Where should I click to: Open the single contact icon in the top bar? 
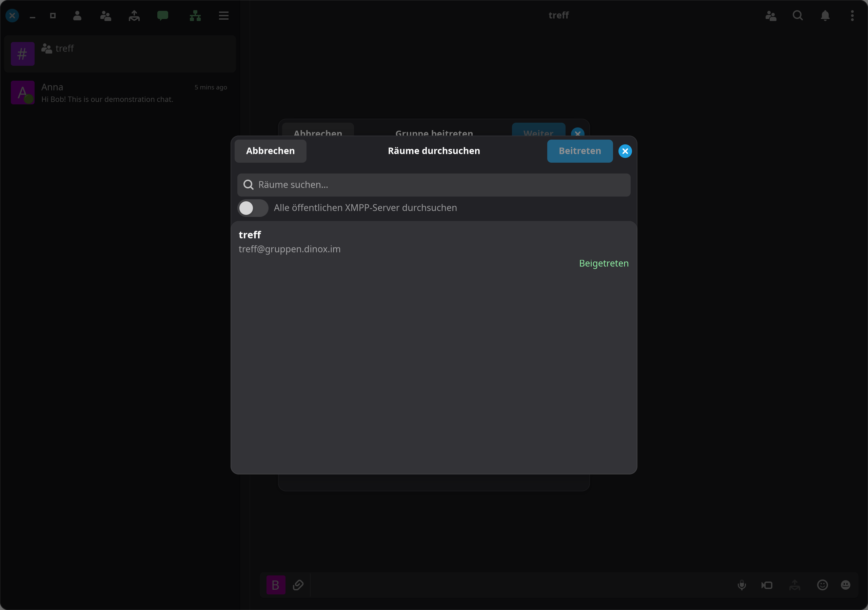coord(77,16)
